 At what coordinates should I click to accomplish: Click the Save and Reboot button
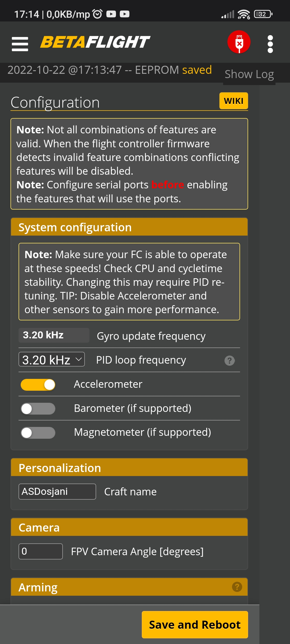coord(195,624)
